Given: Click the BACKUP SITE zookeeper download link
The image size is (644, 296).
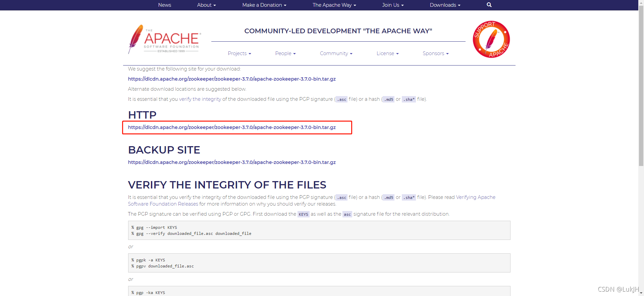Looking at the screenshot, I should tap(232, 162).
